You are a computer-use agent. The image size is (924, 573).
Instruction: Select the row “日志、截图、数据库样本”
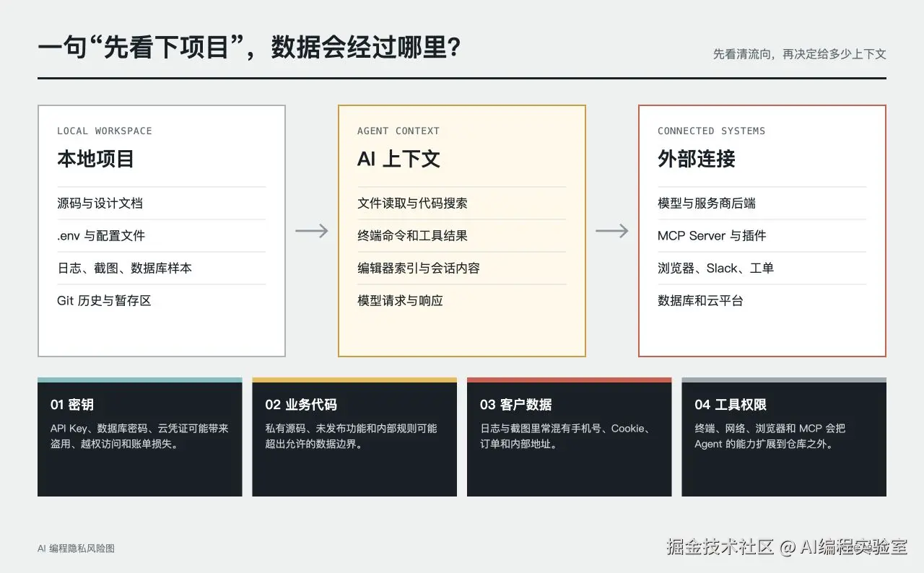(x=162, y=268)
